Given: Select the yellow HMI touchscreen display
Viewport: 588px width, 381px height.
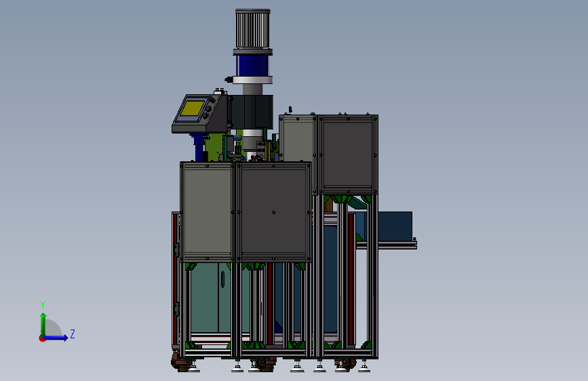Looking at the screenshot, I should coord(193,108).
